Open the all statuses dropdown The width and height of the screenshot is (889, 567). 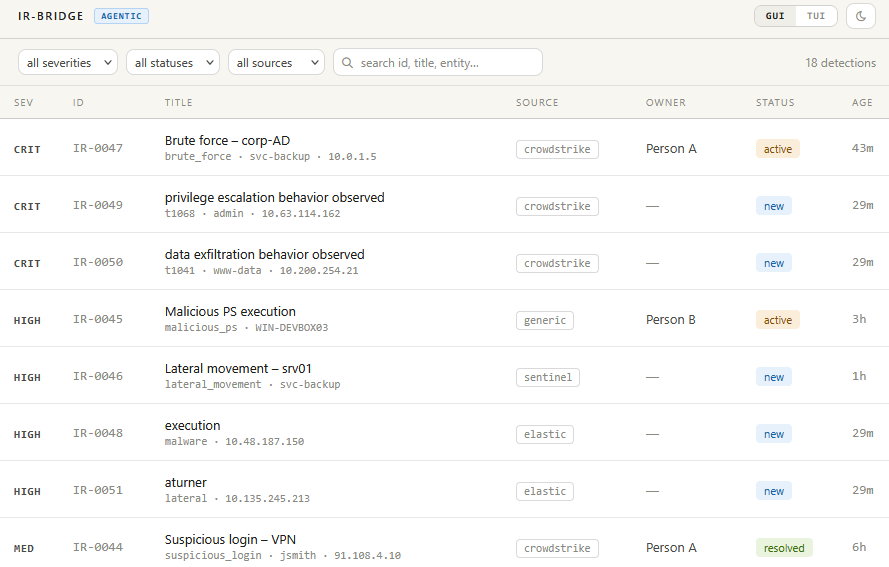pyautogui.click(x=173, y=62)
